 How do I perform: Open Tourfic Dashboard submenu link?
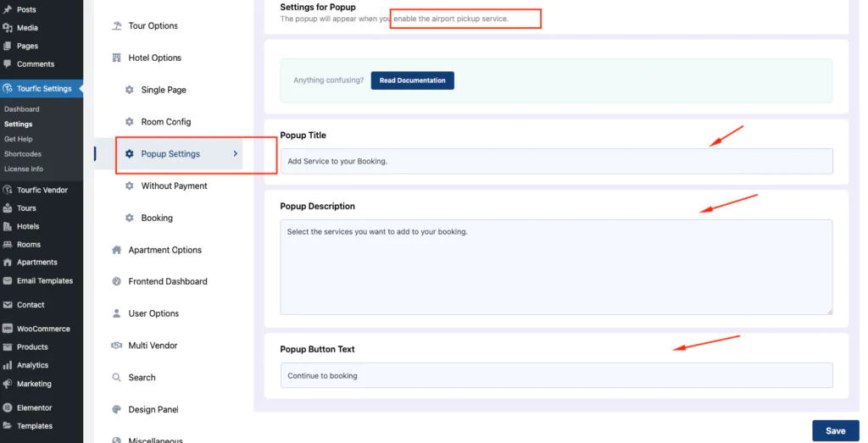pyautogui.click(x=21, y=109)
